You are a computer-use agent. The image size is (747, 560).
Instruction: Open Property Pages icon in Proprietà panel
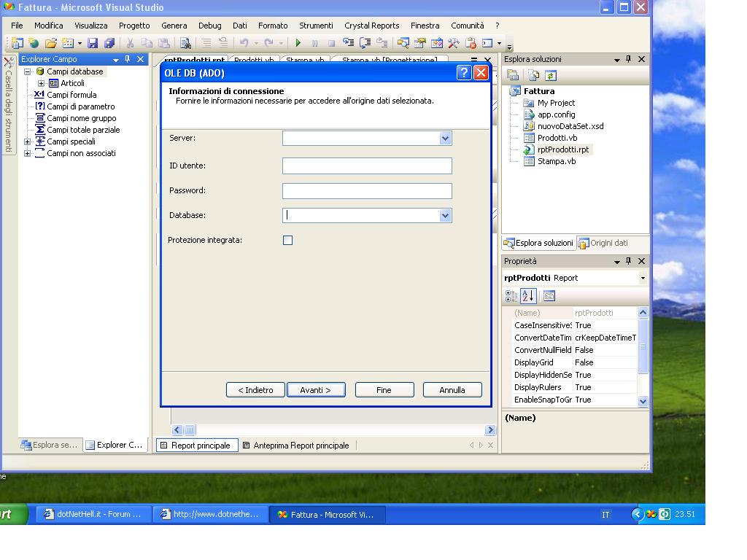point(549,296)
